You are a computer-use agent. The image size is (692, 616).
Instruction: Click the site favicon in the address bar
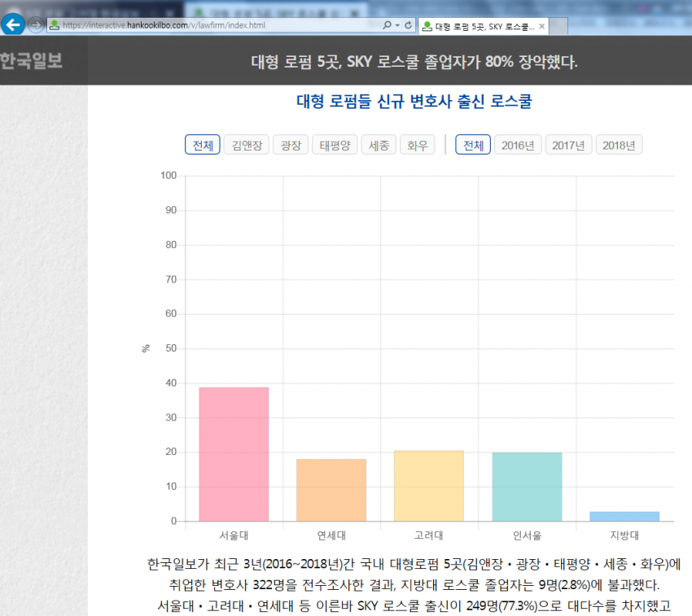coord(55,25)
